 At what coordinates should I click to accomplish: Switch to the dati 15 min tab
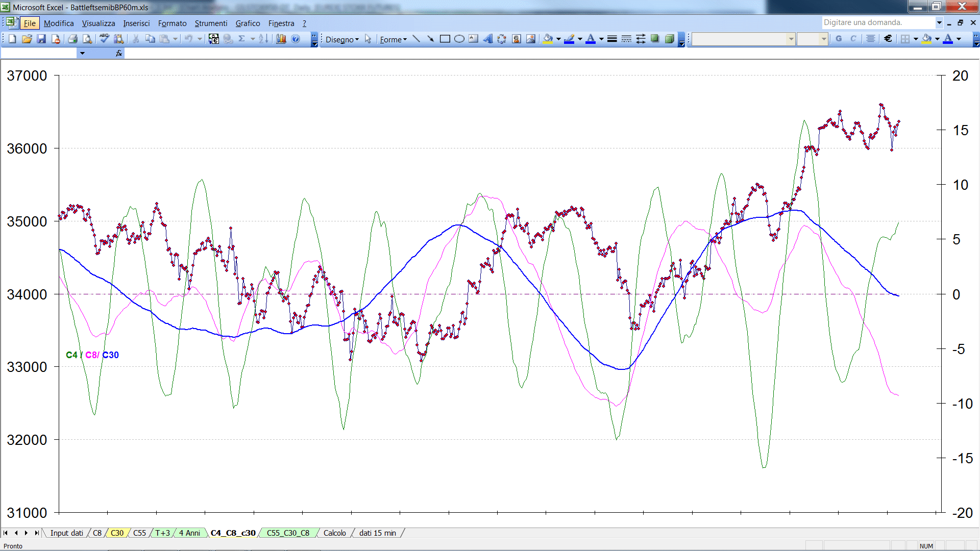[377, 533]
